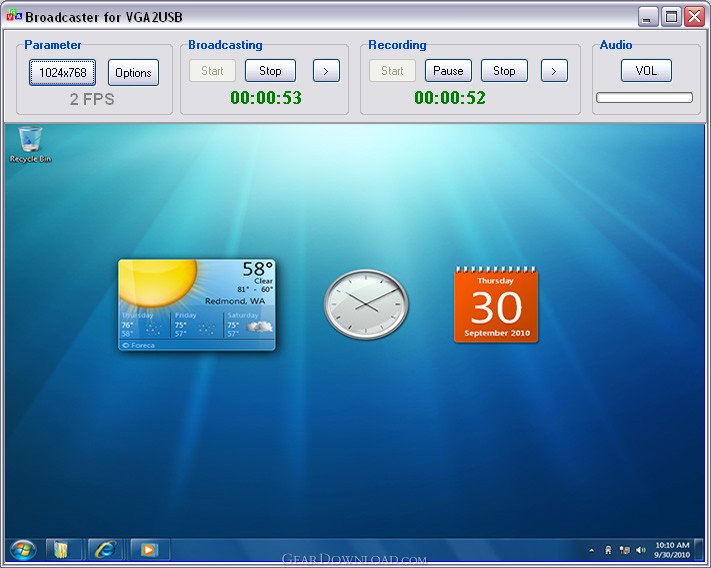Open Internet Explorer from the taskbar
This screenshot has height=568, width=711.
105,550
